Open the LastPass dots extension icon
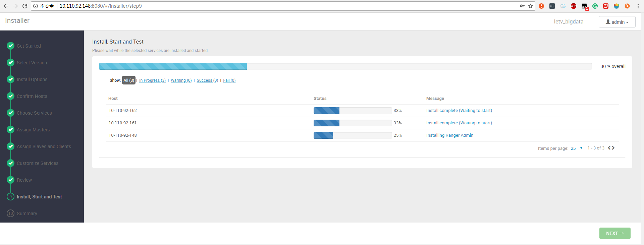 (x=552, y=6)
